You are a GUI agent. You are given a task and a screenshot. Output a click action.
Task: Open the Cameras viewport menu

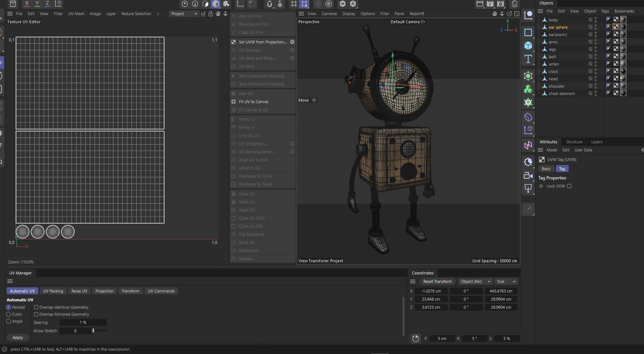(x=329, y=14)
